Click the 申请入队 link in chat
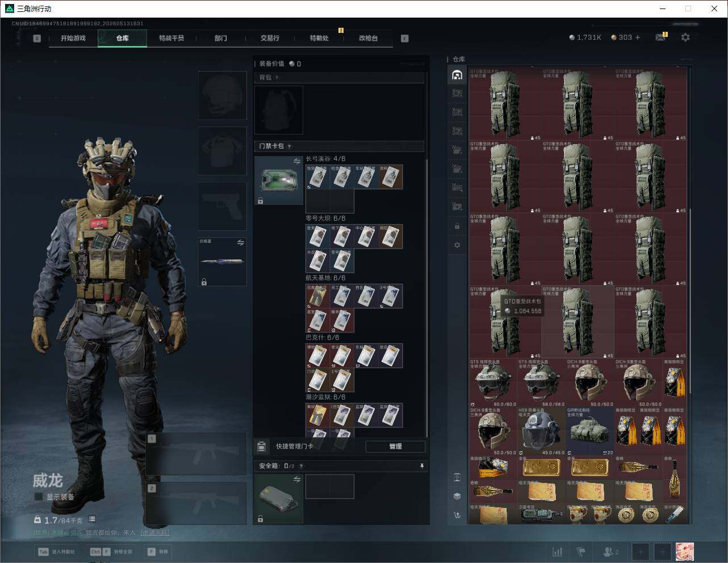 tap(155, 533)
